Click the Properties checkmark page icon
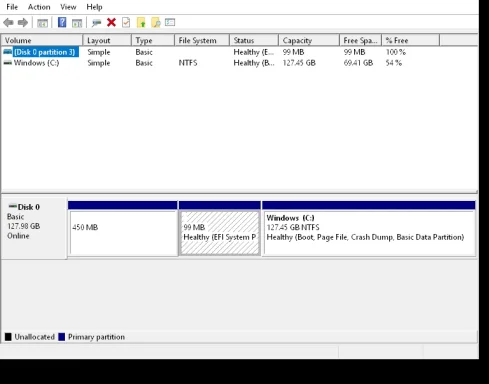This screenshot has height=384, width=489. [x=126, y=23]
